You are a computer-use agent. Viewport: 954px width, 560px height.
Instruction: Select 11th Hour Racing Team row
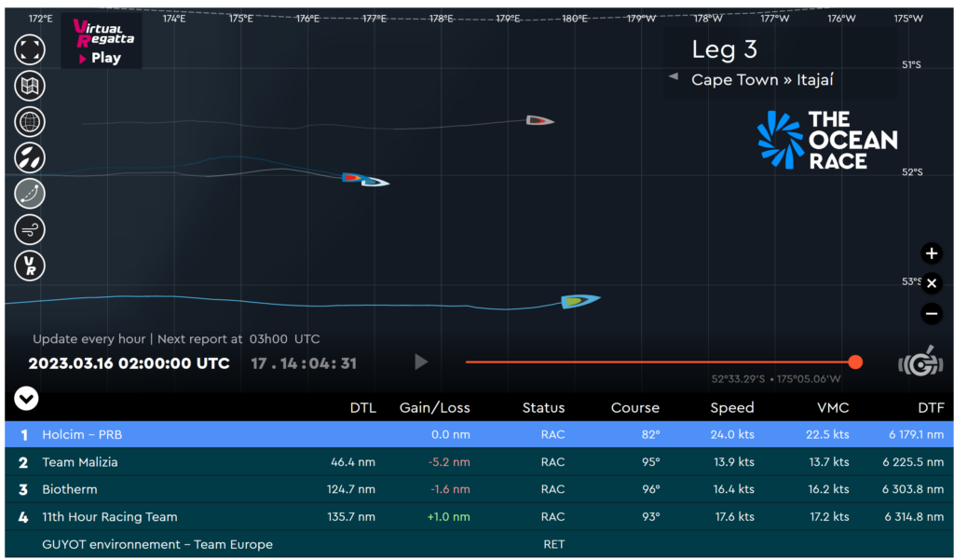point(479,517)
